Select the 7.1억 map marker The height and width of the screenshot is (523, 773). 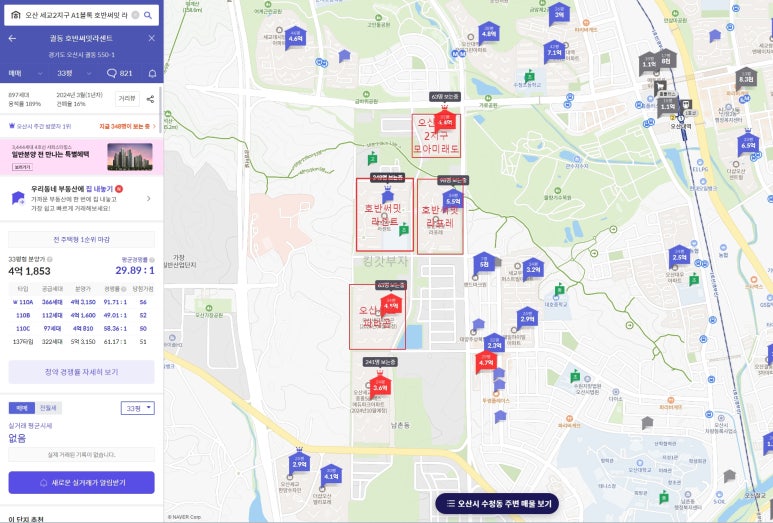pos(554,51)
